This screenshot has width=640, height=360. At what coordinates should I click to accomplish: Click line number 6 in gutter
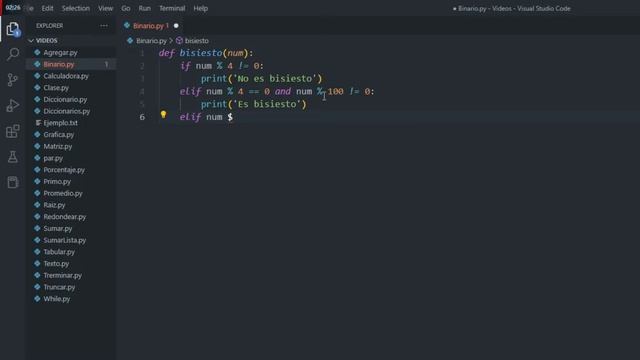coord(142,117)
